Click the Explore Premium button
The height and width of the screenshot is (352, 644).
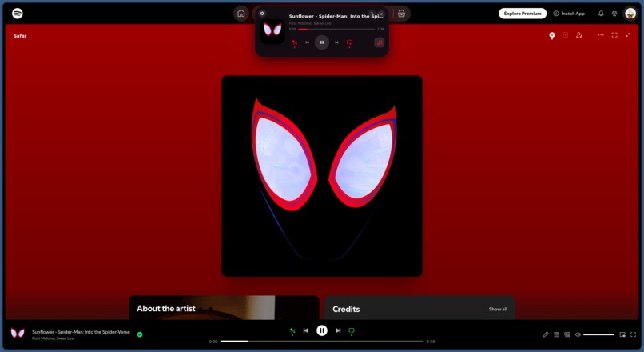pyautogui.click(x=523, y=14)
